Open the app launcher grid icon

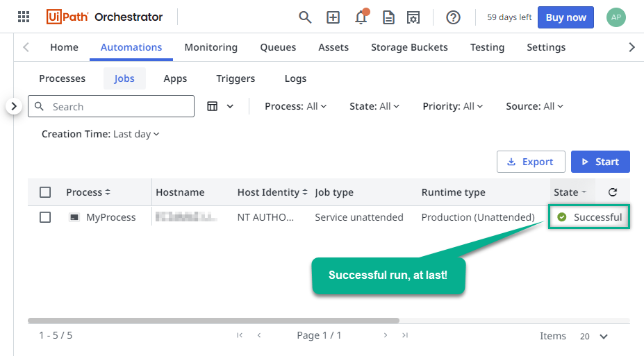24,17
